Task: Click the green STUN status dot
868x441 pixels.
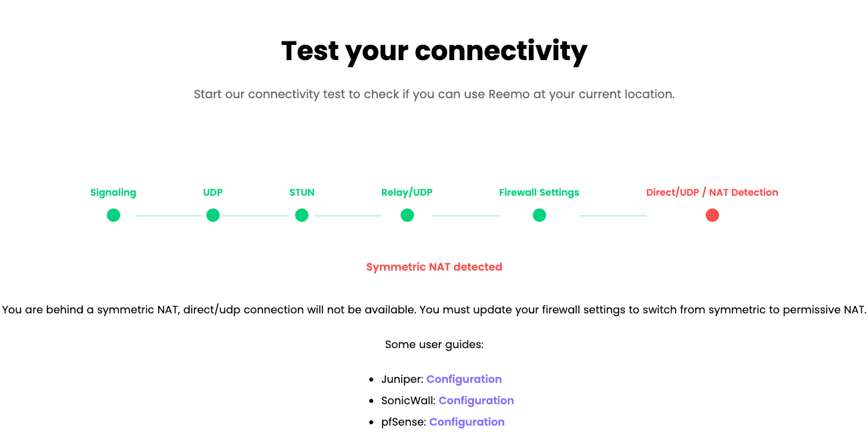Action: [302, 215]
